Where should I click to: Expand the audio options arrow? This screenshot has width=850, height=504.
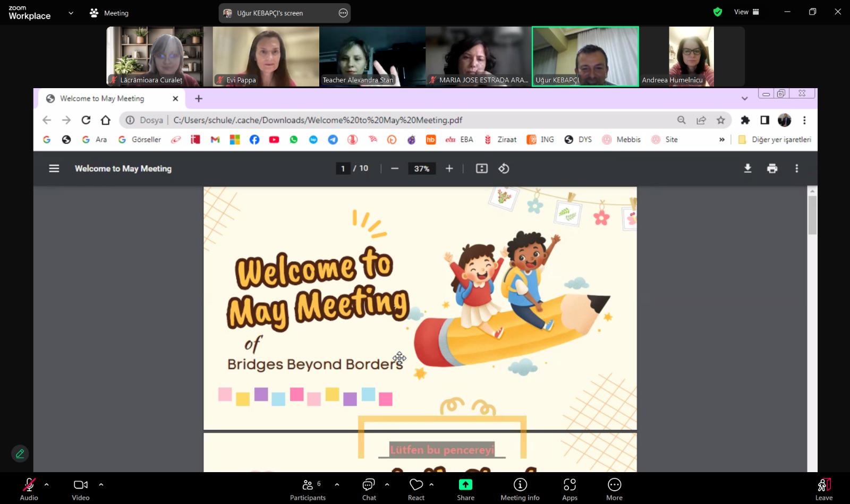click(x=47, y=484)
